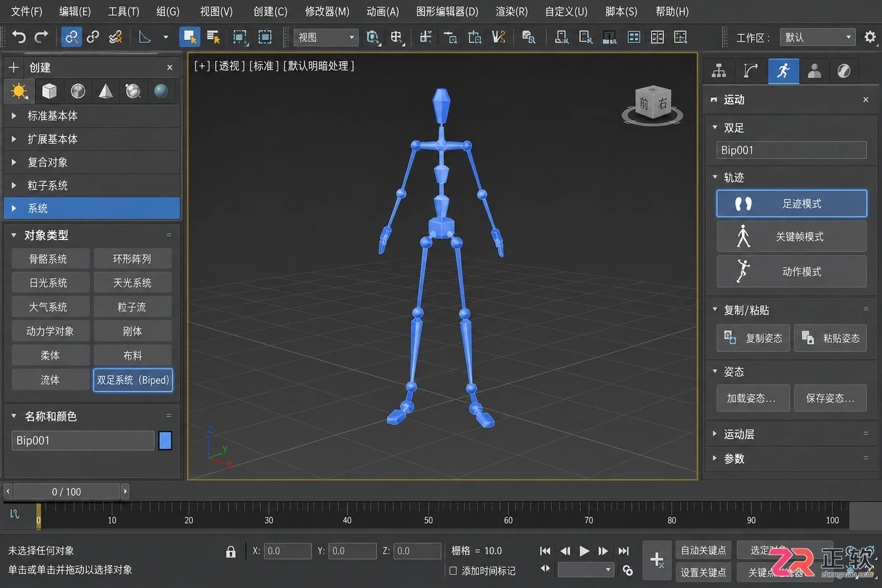The height and width of the screenshot is (588, 882).
Task: Toggle Motion Mode (动作模式)
Action: tap(792, 271)
